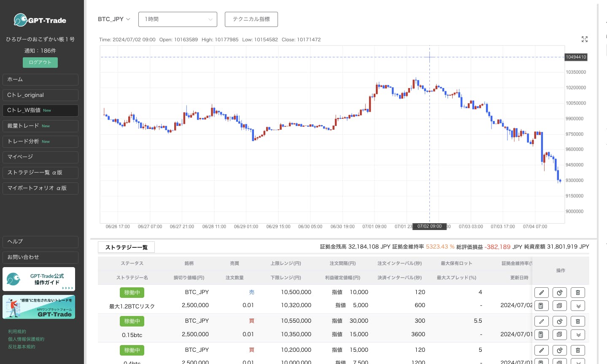
Task: Open the BTC_JPY symbol dropdown
Action: (x=114, y=19)
